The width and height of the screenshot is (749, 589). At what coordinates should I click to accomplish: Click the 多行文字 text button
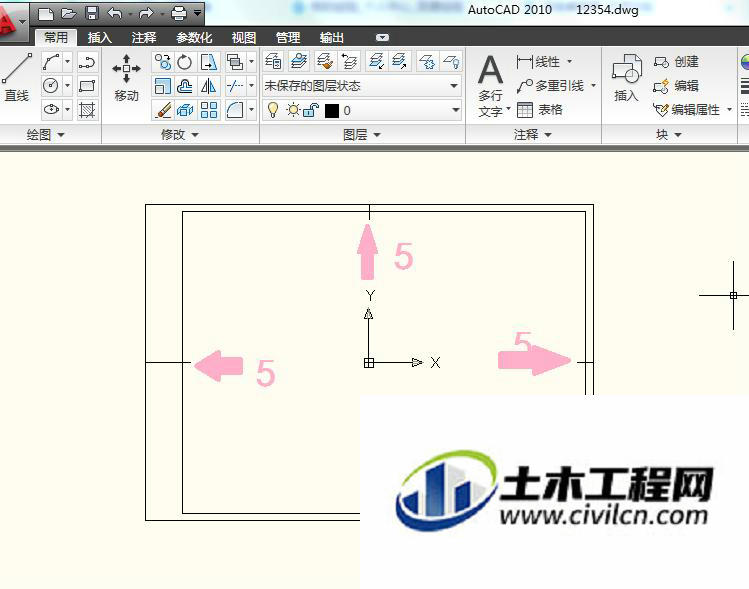click(x=492, y=85)
